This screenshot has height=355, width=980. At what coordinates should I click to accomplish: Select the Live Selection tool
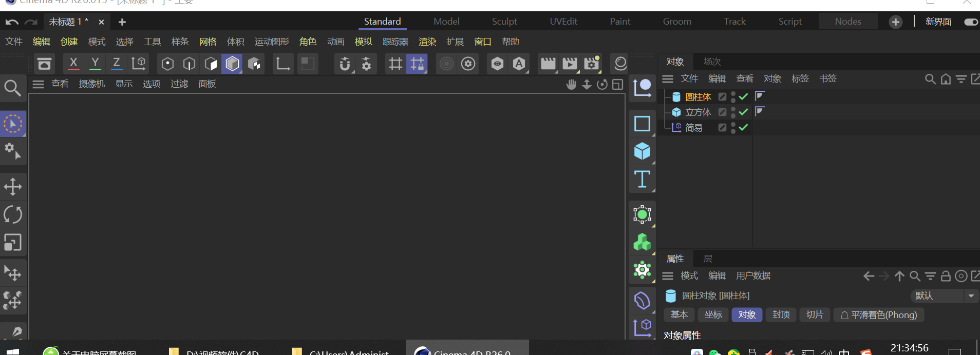coord(13,124)
